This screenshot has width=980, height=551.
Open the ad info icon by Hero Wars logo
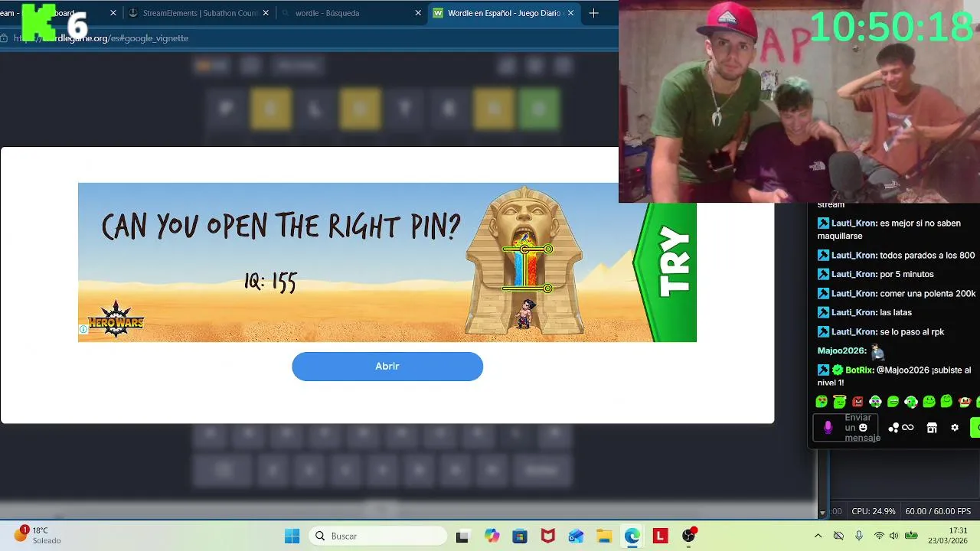click(83, 330)
